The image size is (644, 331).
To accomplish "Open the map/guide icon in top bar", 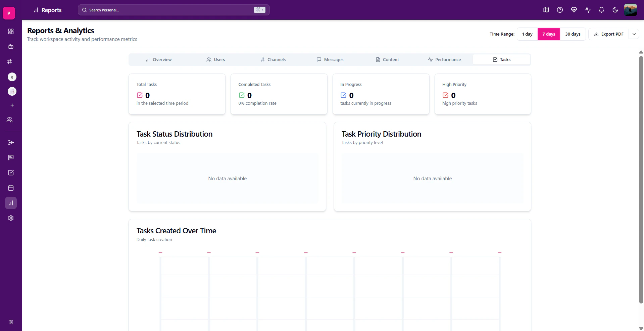I will pyautogui.click(x=546, y=10).
